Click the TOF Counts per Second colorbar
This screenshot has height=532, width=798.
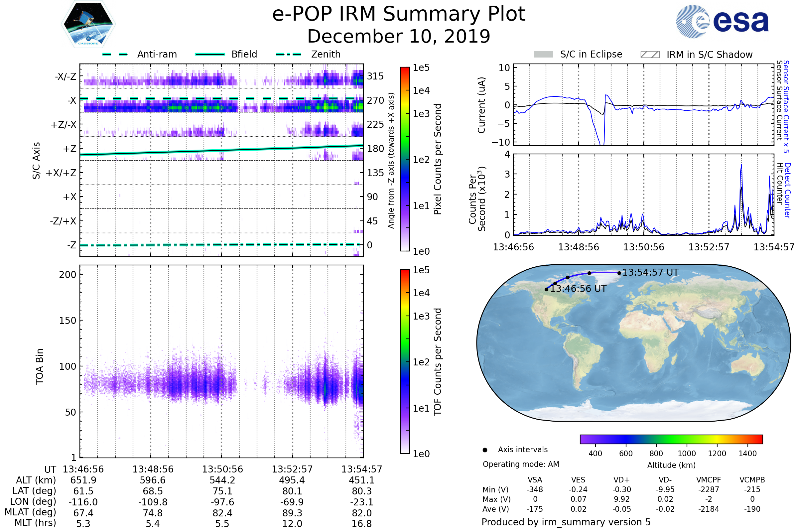point(405,361)
